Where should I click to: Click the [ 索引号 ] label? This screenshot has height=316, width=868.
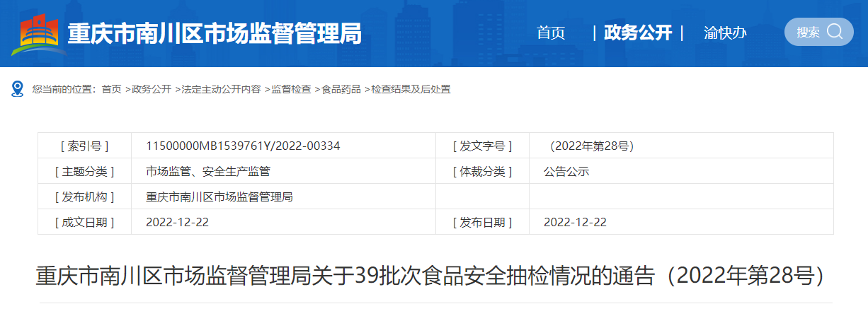pos(85,146)
